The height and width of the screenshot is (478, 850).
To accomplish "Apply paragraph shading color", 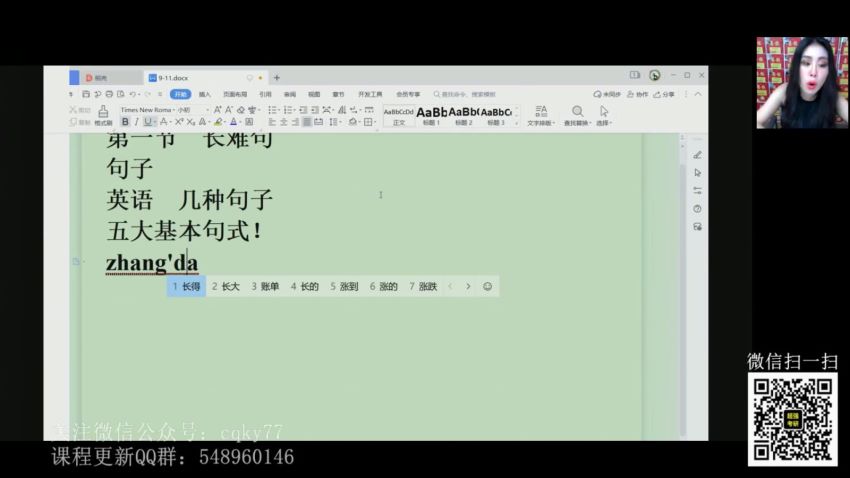I will coord(353,122).
